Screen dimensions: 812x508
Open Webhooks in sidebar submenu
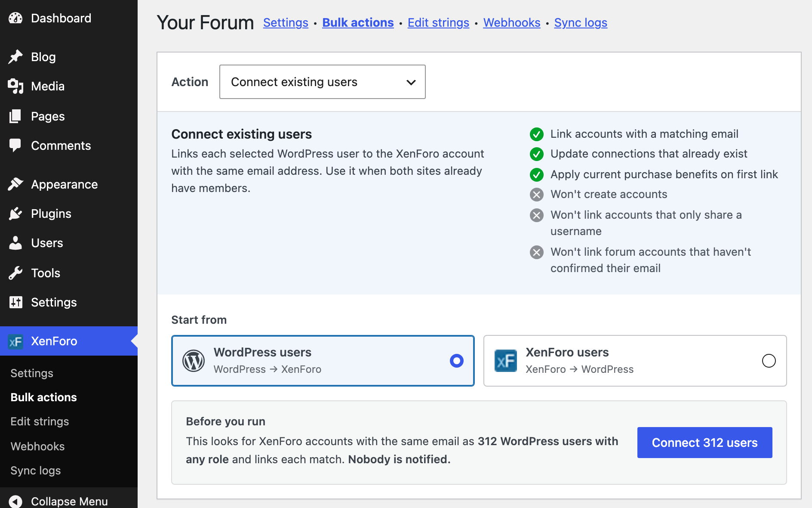pyautogui.click(x=37, y=446)
